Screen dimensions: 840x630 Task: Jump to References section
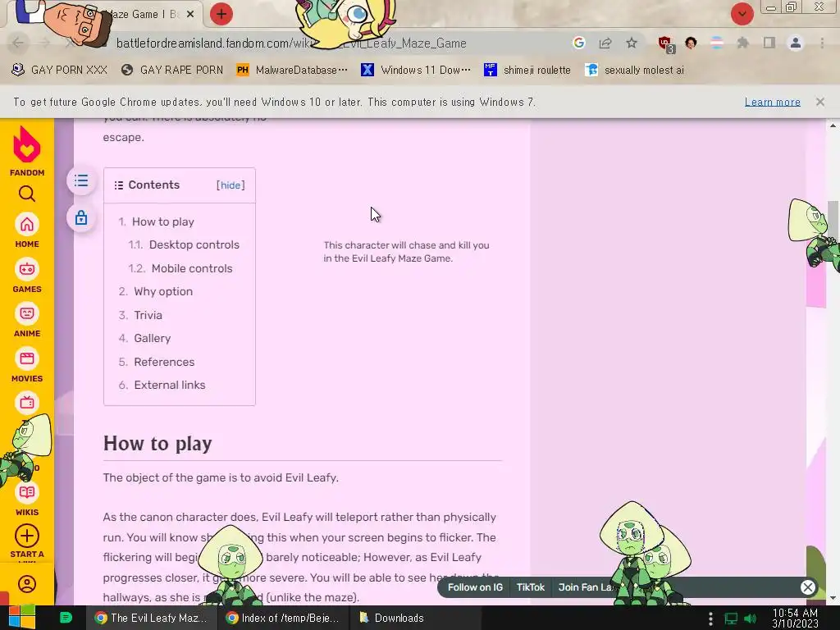click(164, 362)
